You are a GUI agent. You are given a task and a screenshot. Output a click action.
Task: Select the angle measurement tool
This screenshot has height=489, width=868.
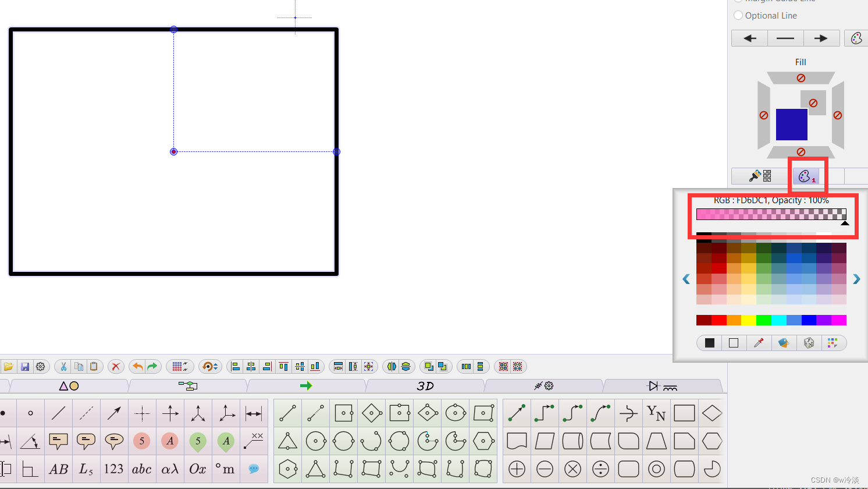[x=30, y=441]
